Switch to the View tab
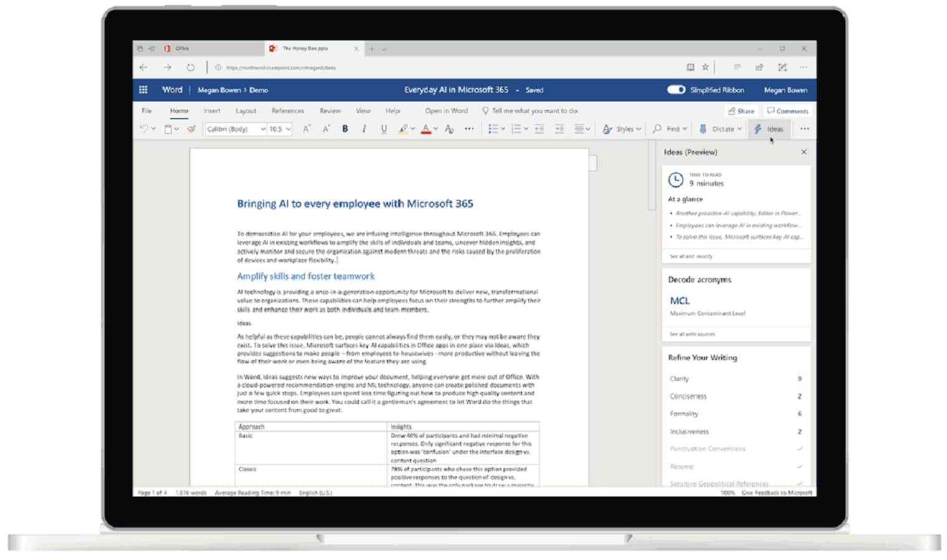947x560 pixels. pos(363,111)
